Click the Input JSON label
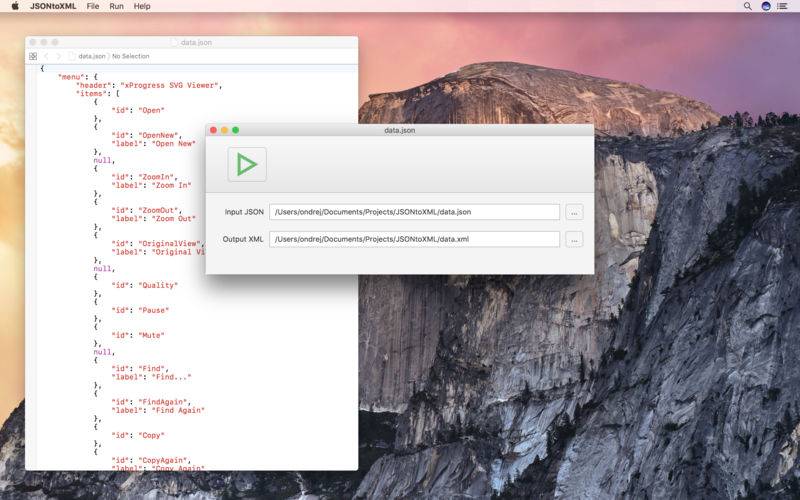The width and height of the screenshot is (800, 500). [244, 212]
